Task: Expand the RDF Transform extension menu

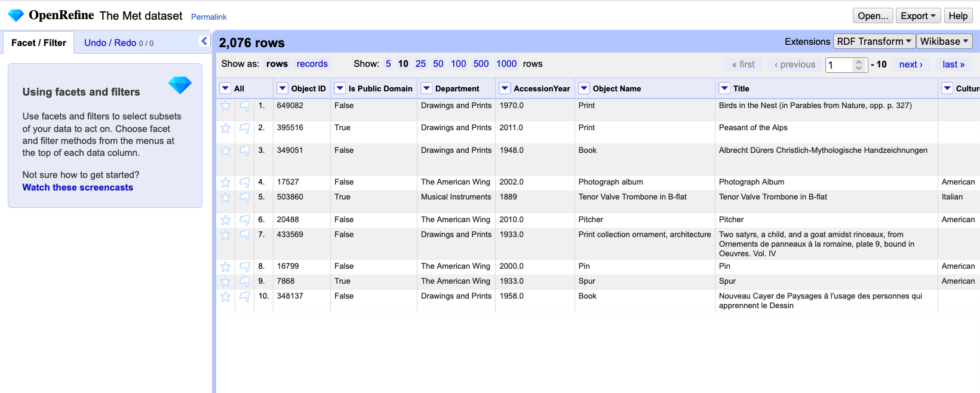Action: (x=874, y=41)
